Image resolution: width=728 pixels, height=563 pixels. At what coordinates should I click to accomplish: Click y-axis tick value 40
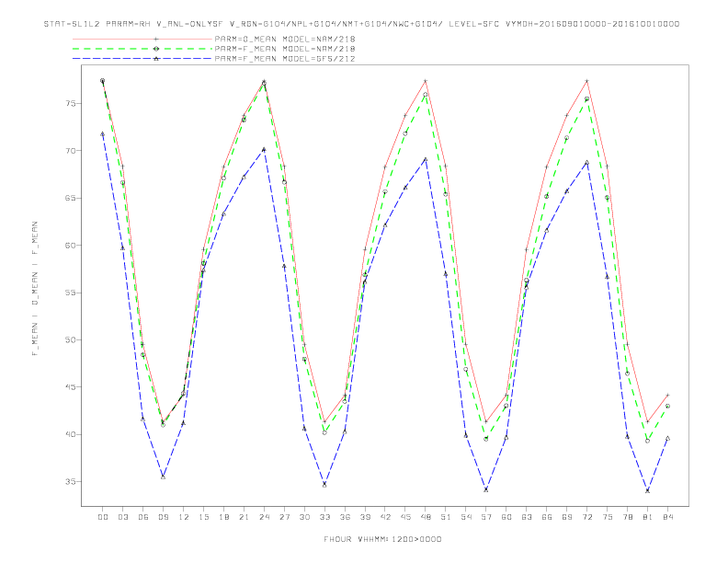[71, 434]
